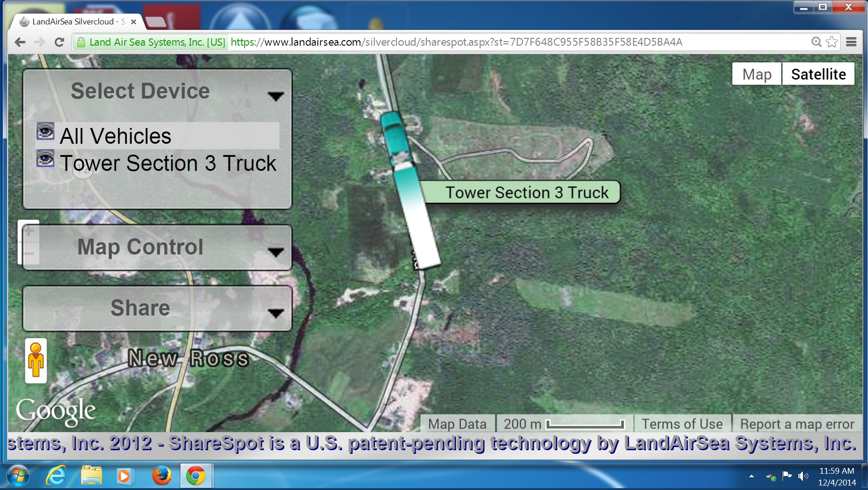Expand the Select Device dropdown arrow

point(275,96)
